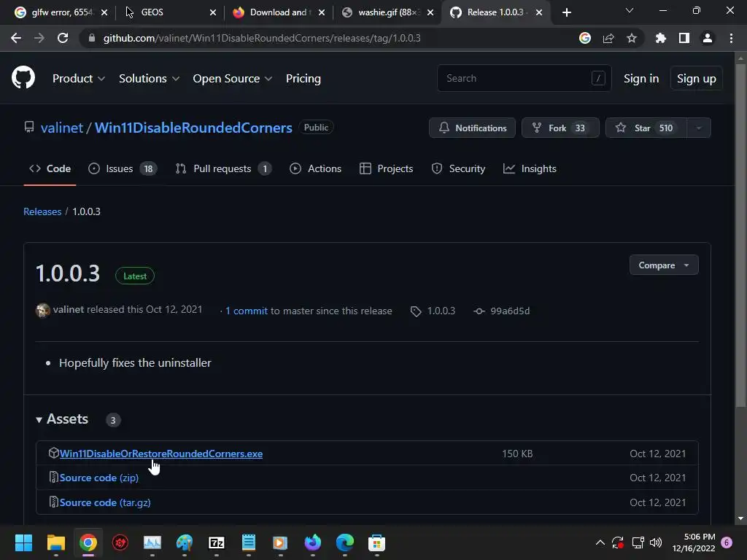Download Source code (zip)
This screenshot has height=560, width=747.
pos(99,478)
